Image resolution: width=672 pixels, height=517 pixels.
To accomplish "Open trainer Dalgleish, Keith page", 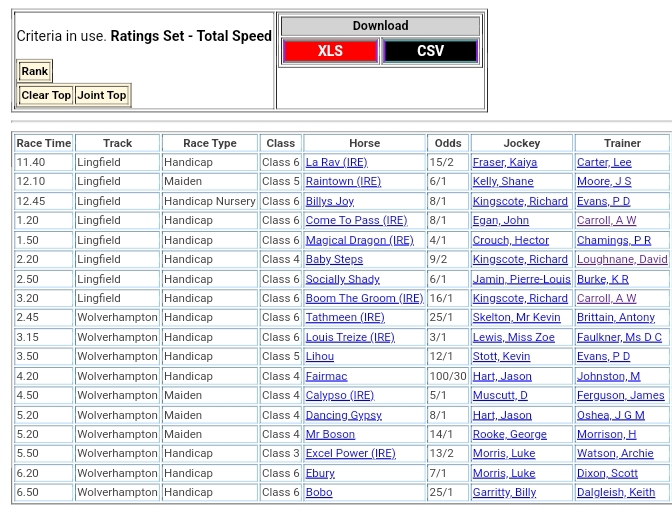I will [615, 493].
